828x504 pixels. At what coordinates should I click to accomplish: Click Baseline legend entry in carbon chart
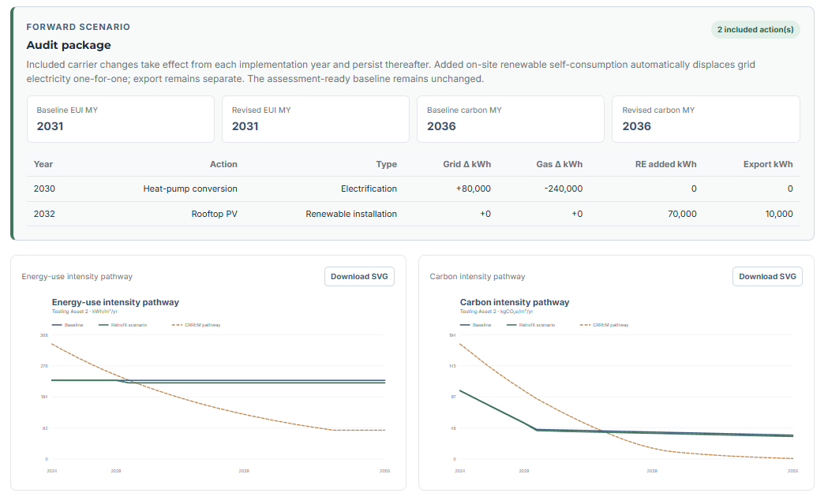(x=476, y=325)
